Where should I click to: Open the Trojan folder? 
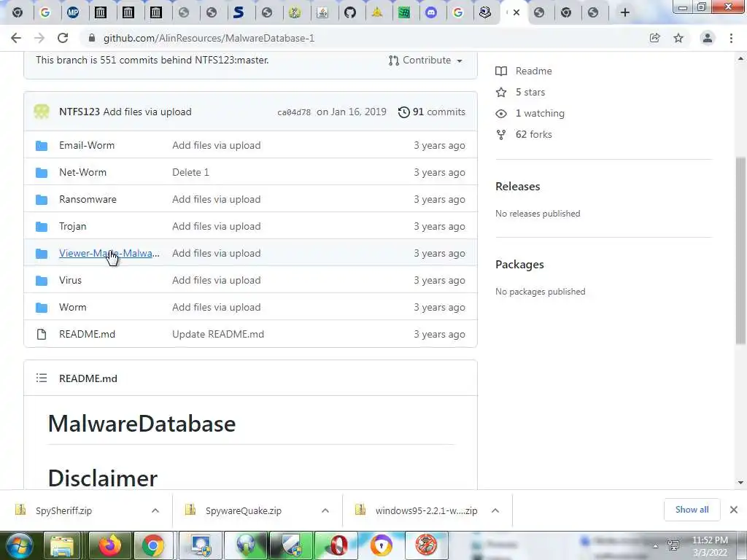click(73, 226)
